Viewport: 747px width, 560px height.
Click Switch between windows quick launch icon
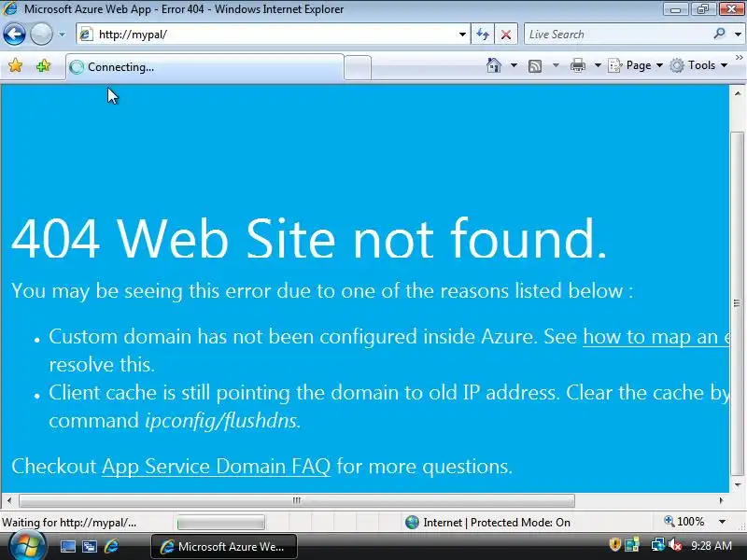click(x=89, y=546)
